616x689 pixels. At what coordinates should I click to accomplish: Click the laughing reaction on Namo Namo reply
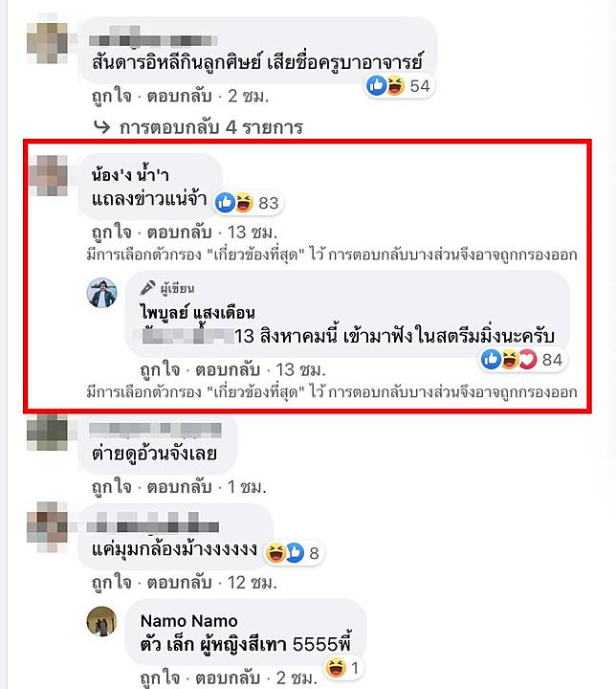point(336,668)
